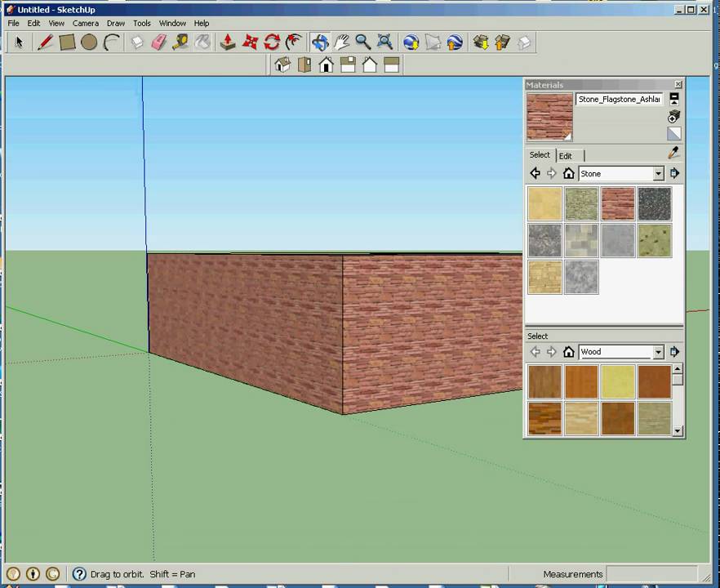The width and height of the screenshot is (720, 588).
Task: Select the red flagstone material swatch
Action: point(617,203)
